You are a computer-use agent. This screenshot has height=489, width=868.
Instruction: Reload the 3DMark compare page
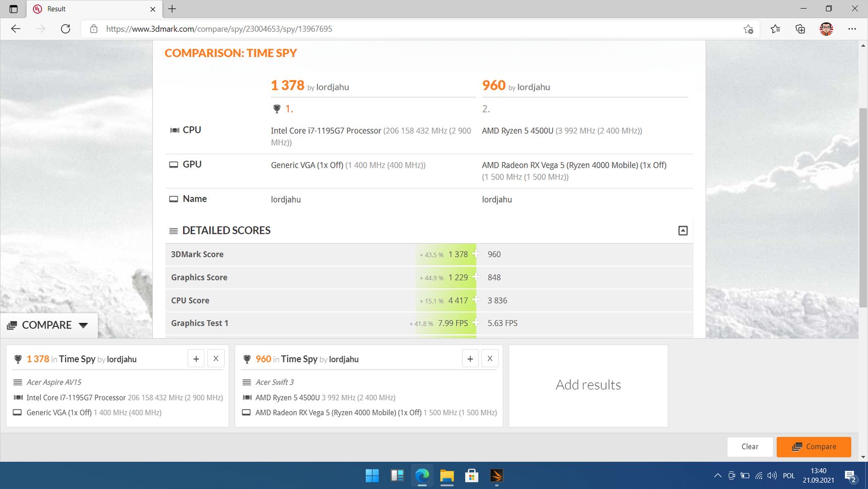[66, 29]
